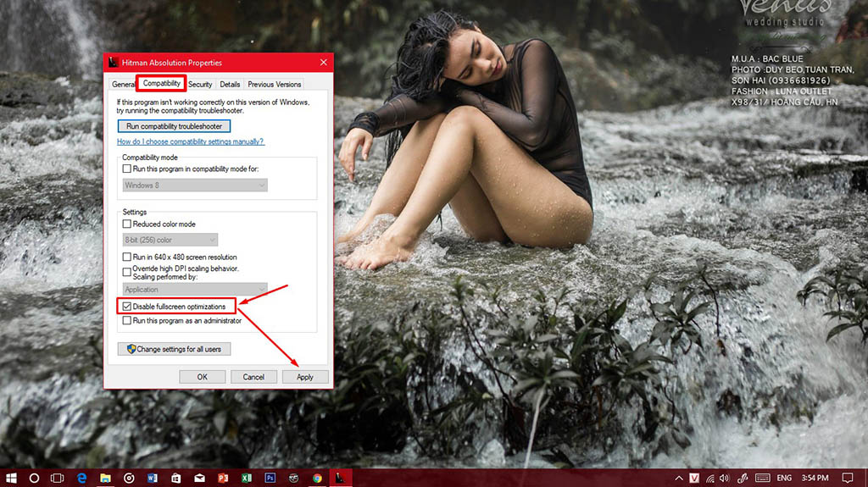Open the Windows 8 compatibility dropdown

coord(194,185)
